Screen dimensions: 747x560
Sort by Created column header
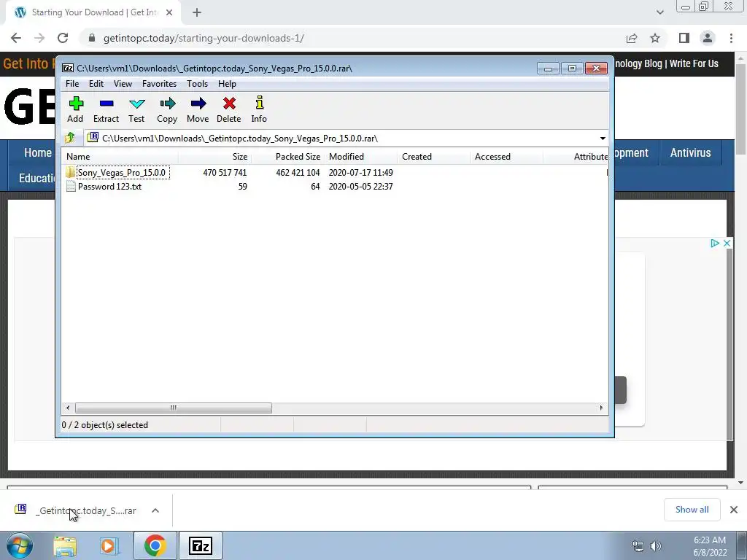(x=433, y=157)
